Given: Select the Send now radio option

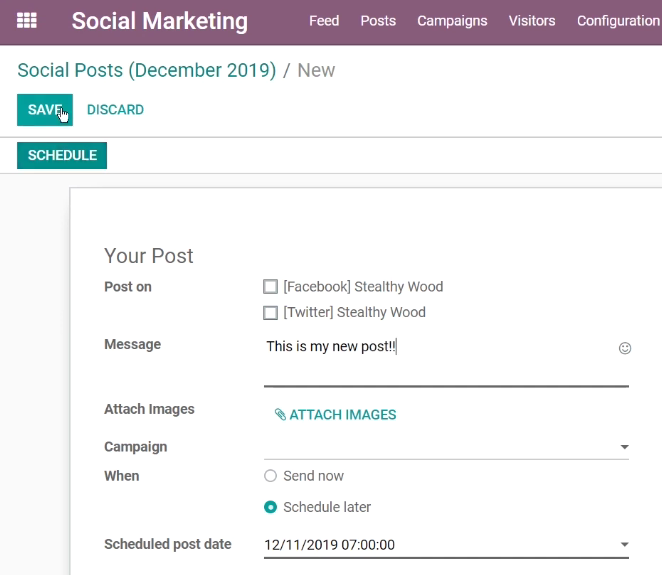Looking at the screenshot, I should (x=270, y=476).
